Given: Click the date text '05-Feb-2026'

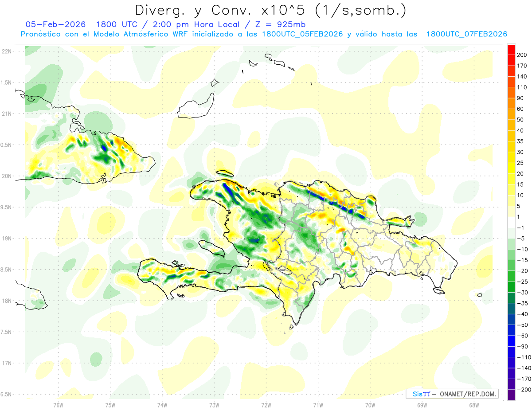Looking at the screenshot, I should (x=55, y=24).
